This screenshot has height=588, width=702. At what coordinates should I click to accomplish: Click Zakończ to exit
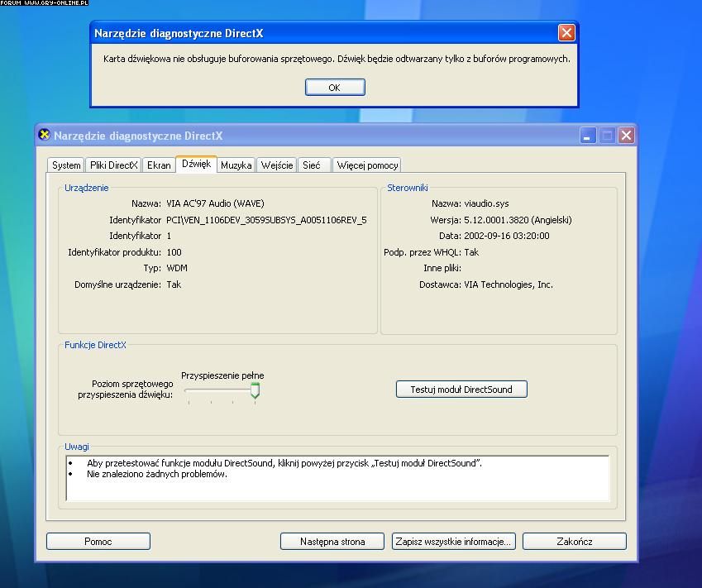(x=575, y=542)
